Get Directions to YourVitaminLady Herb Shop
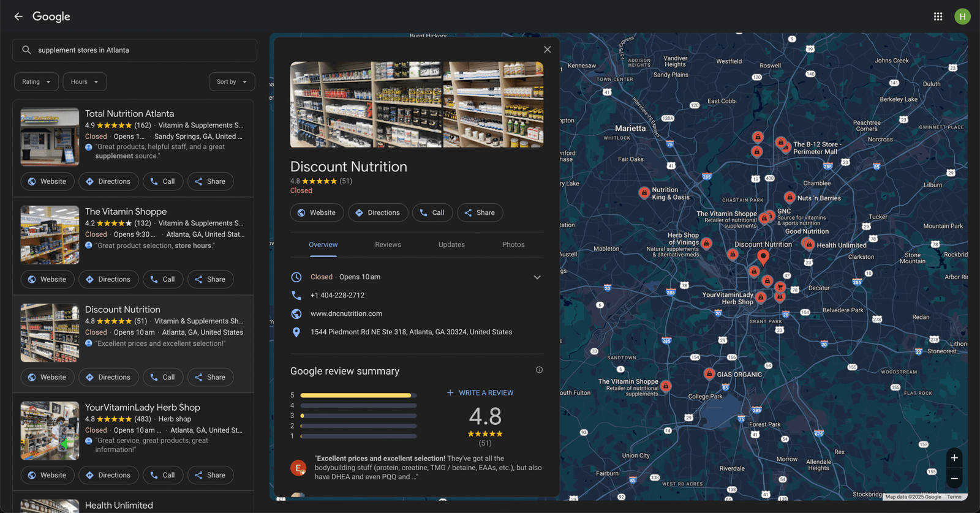This screenshot has height=513, width=980. [108, 475]
